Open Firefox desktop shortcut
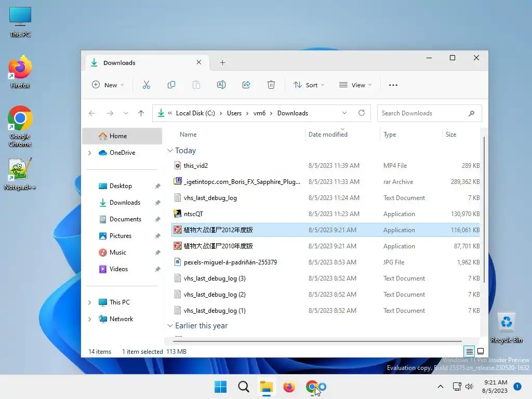532x399 pixels. (x=20, y=72)
